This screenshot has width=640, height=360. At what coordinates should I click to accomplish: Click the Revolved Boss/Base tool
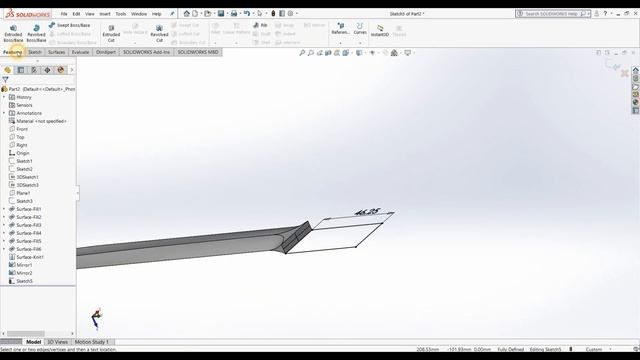pos(36,33)
